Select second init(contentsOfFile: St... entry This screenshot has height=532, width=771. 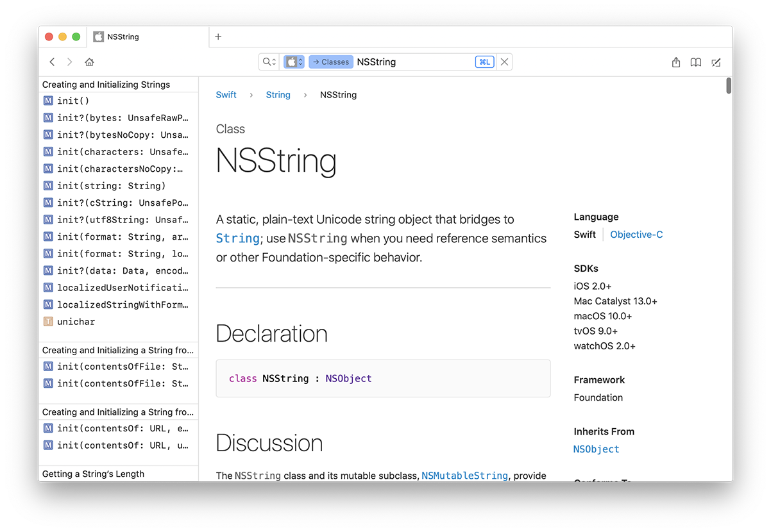pyautogui.click(x=119, y=383)
